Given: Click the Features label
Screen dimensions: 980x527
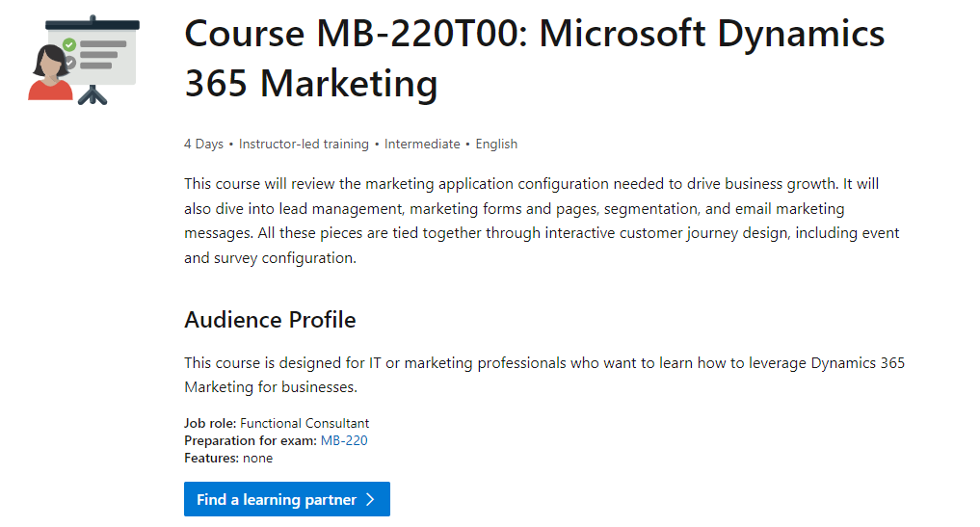Looking at the screenshot, I should click(211, 458).
